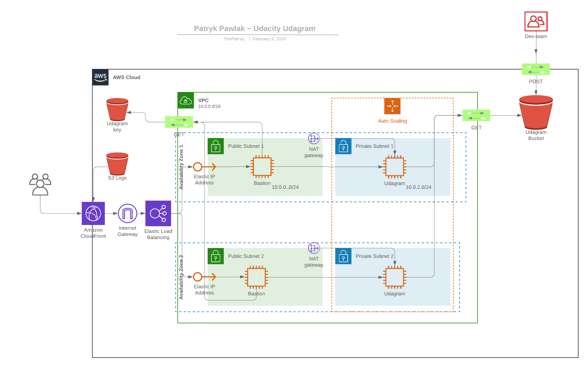Select the Bastion instance in Public Subnet 1

click(x=262, y=167)
